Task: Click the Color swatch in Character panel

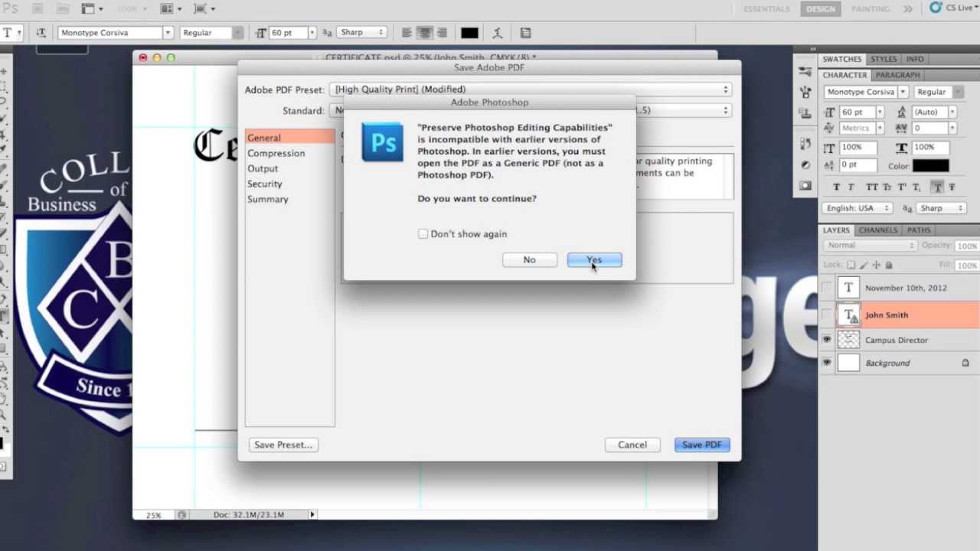Action: pyautogui.click(x=930, y=165)
